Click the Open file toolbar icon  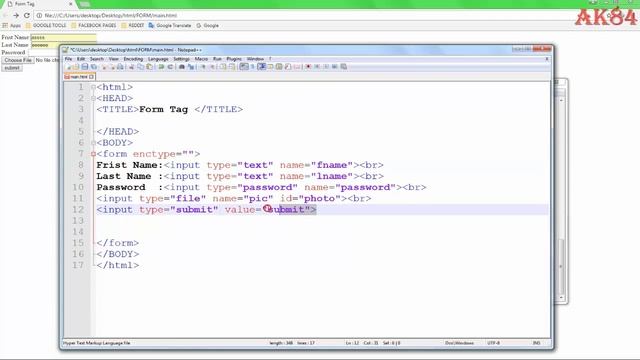point(76,67)
